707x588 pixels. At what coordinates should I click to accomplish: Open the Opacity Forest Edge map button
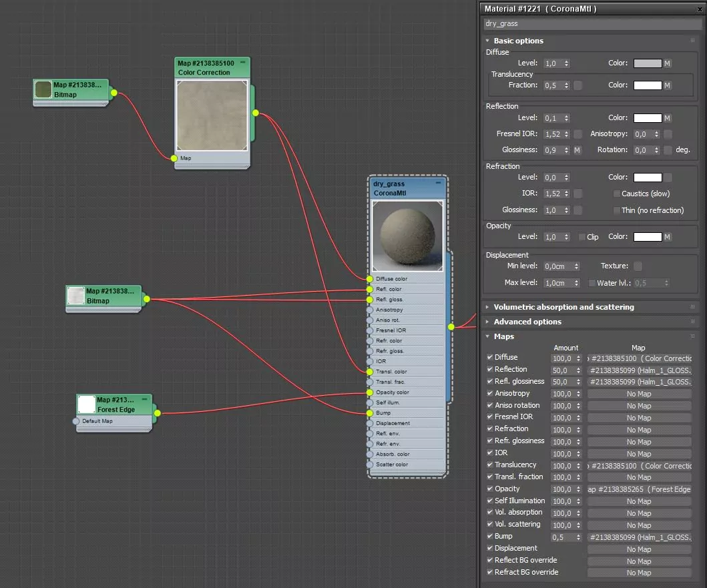point(639,489)
